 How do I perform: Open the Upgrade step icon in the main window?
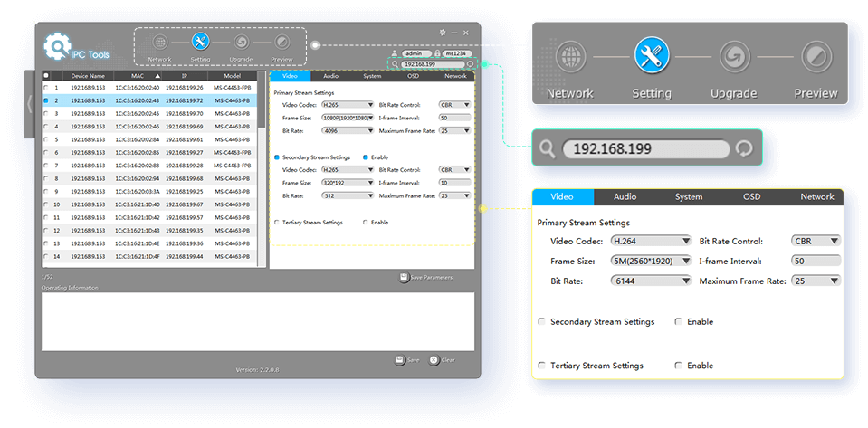[x=242, y=43]
